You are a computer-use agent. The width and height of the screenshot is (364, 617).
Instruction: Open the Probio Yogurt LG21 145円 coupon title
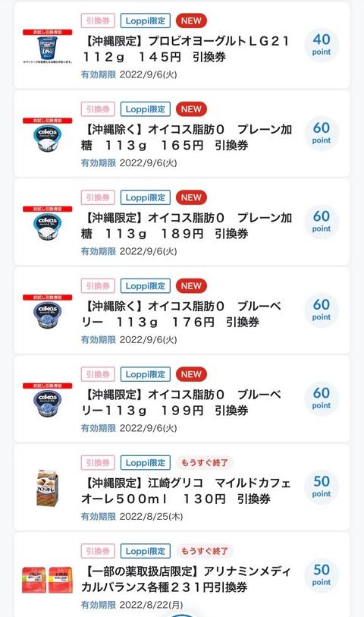point(186,49)
